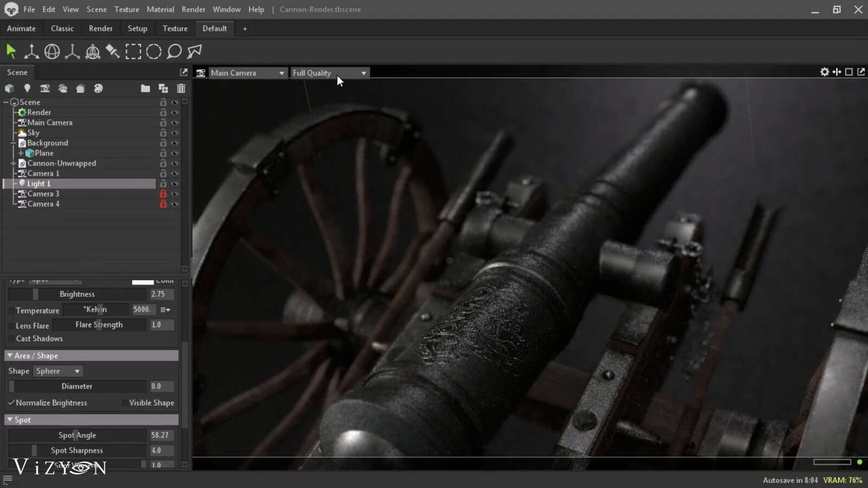The height and width of the screenshot is (488, 868).
Task: Add a new camera to scene
Action: click(45, 88)
